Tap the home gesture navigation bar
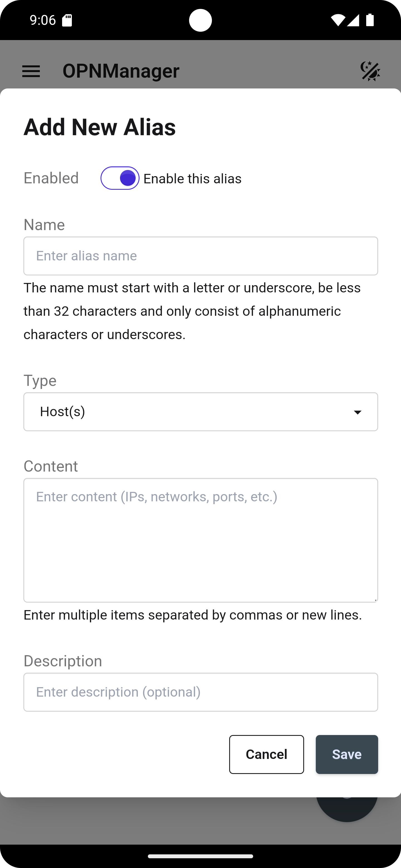Viewport: 401px width, 868px height. pos(200,856)
